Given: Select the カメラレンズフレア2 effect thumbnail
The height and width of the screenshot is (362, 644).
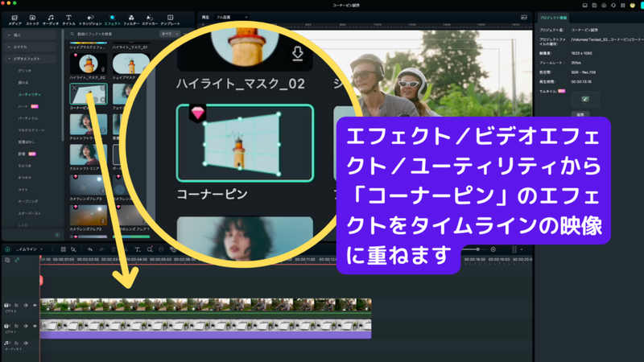Looking at the screenshot, I should [89, 216].
